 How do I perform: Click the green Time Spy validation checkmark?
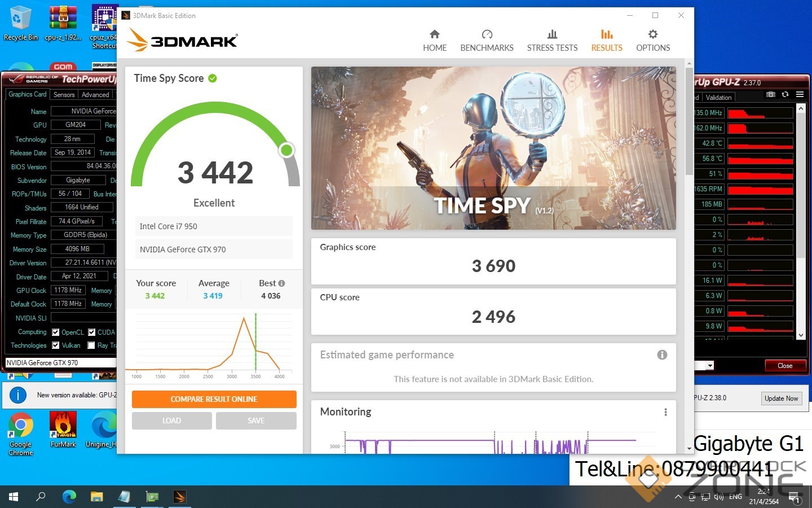[213, 78]
